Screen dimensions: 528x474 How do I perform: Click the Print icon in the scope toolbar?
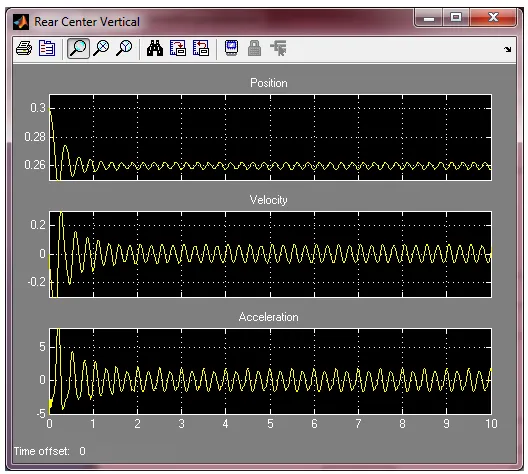24,48
